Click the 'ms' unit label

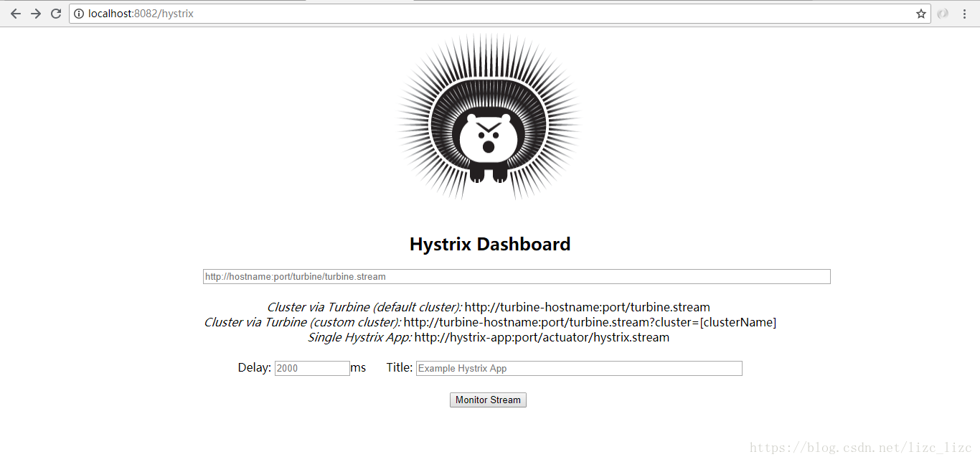click(358, 368)
